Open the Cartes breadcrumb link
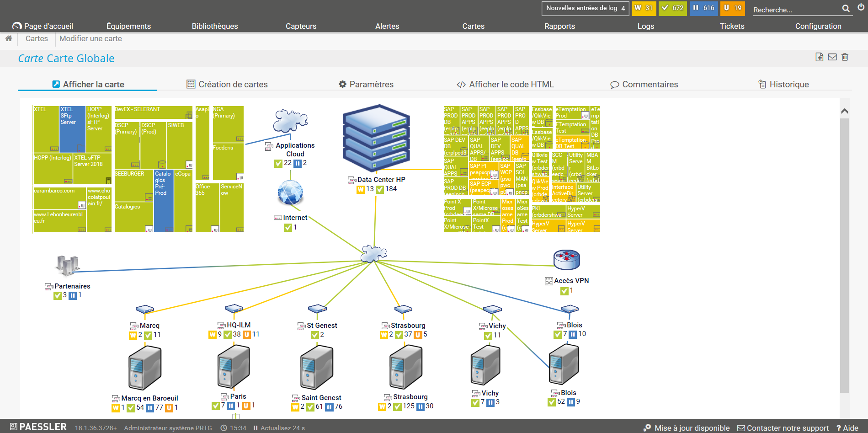This screenshot has height=433, width=868. [37, 38]
